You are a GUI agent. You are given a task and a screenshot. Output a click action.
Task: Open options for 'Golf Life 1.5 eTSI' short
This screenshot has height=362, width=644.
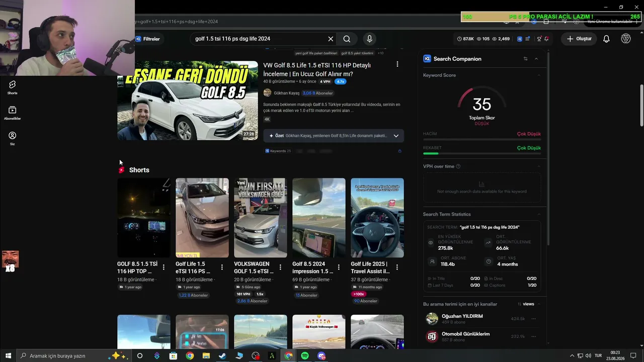222,267
